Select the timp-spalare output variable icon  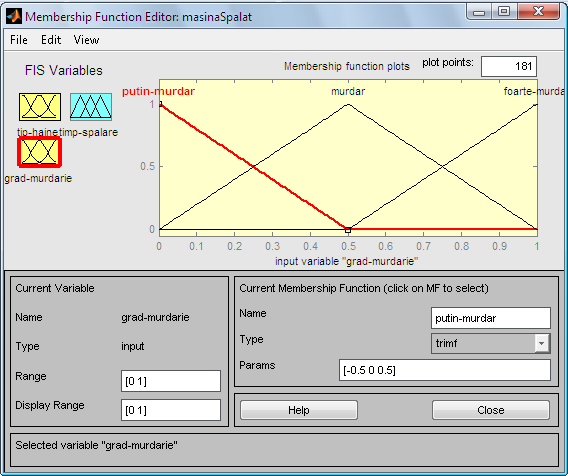coord(91,107)
